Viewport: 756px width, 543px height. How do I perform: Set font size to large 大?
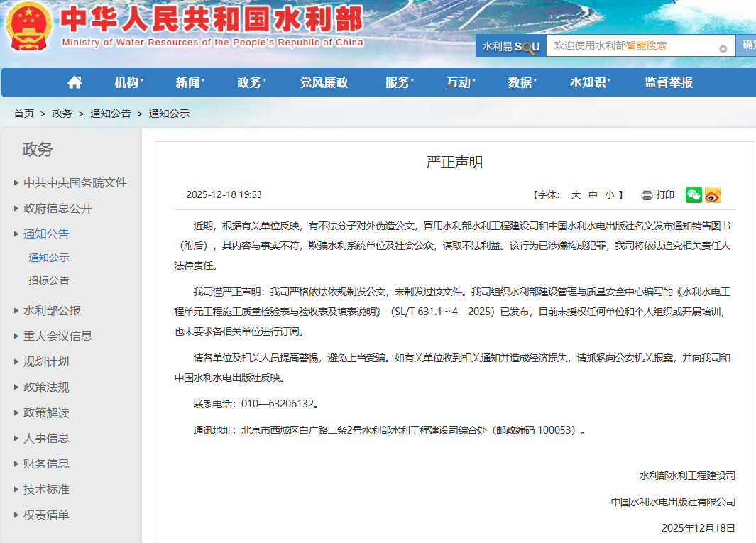tap(576, 195)
